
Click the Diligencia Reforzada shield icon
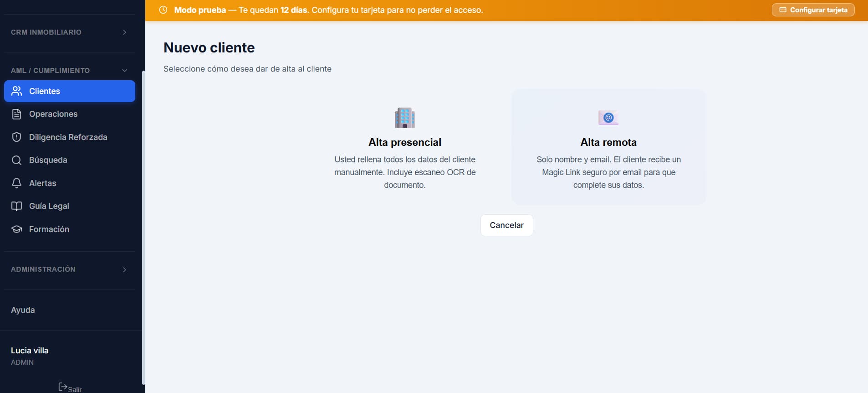(x=17, y=137)
